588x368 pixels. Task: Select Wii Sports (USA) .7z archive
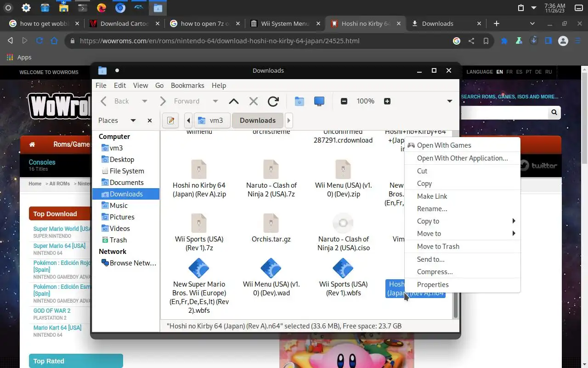tap(199, 232)
